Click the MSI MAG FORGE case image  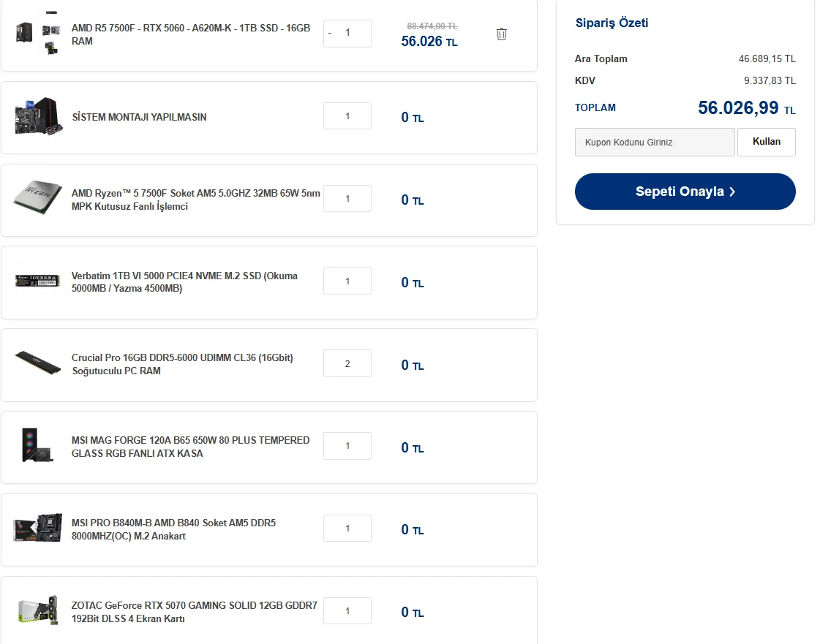point(37,446)
